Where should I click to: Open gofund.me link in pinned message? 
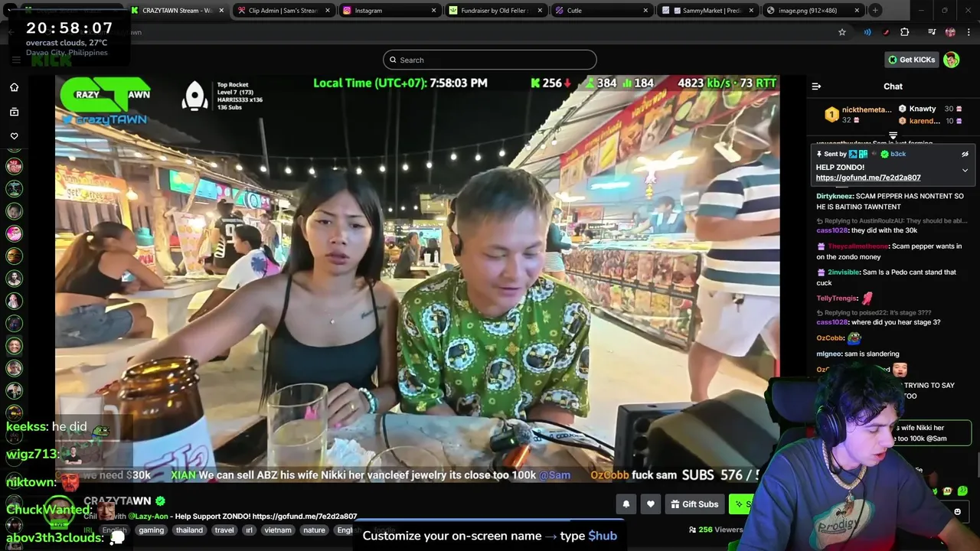868,178
